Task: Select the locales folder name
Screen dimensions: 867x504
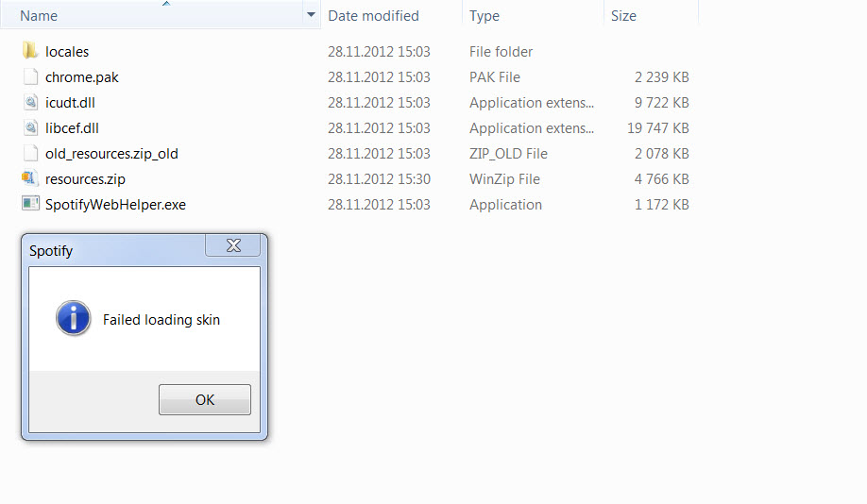Action: (67, 52)
